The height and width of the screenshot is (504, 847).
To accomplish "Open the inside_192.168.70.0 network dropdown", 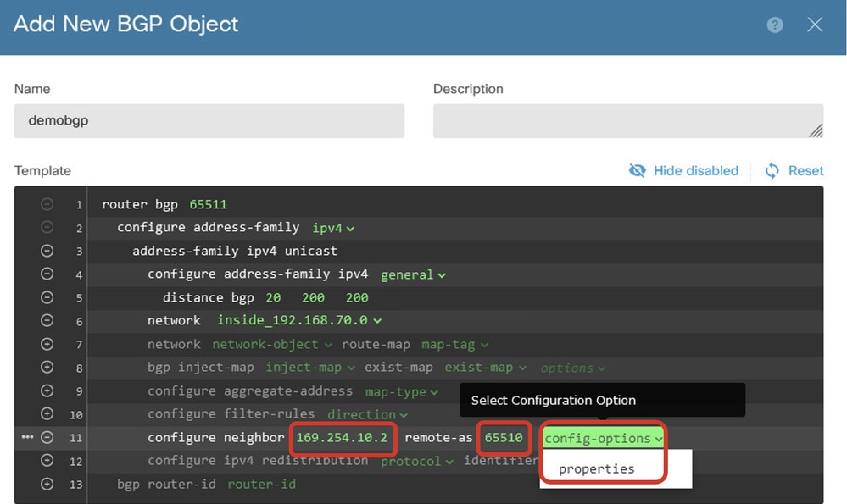I will click(x=298, y=320).
